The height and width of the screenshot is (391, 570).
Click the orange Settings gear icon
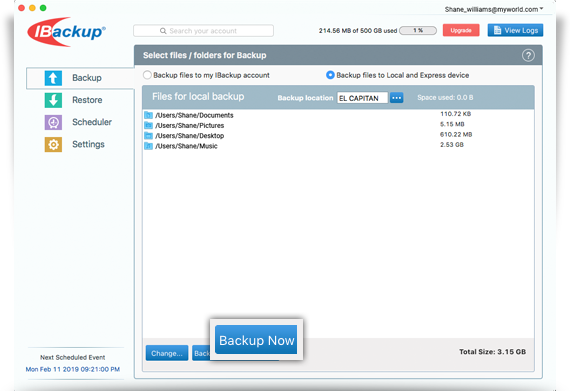(53, 145)
